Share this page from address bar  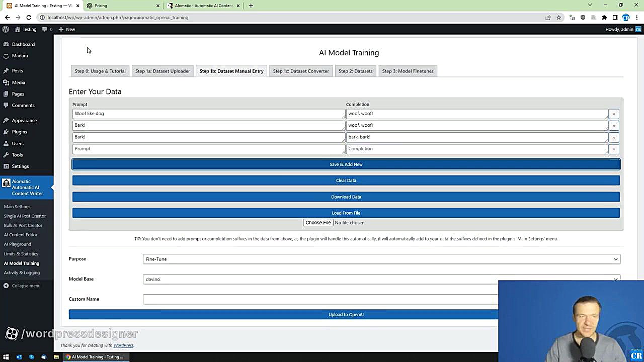pos(548,17)
